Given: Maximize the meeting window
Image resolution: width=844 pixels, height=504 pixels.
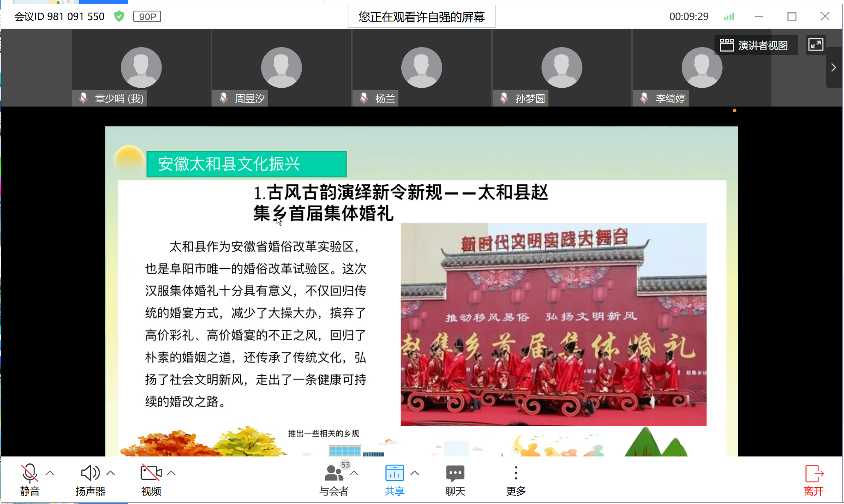Looking at the screenshot, I should pos(792,16).
